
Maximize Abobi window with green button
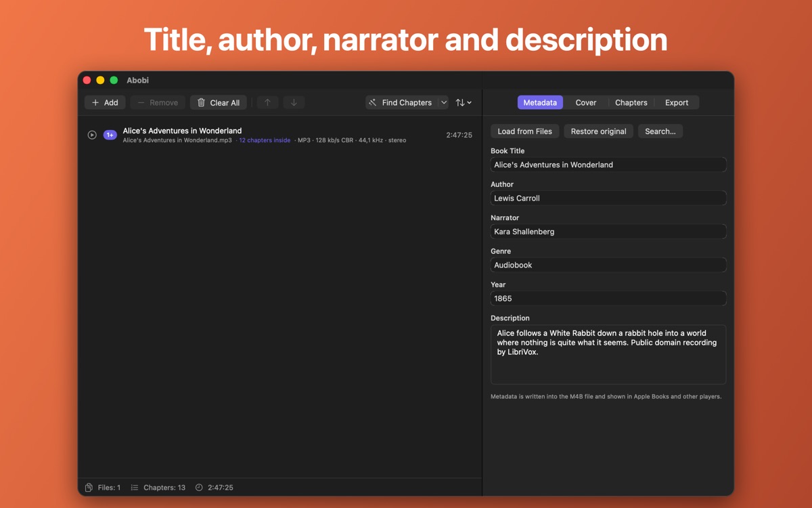[114, 80]
